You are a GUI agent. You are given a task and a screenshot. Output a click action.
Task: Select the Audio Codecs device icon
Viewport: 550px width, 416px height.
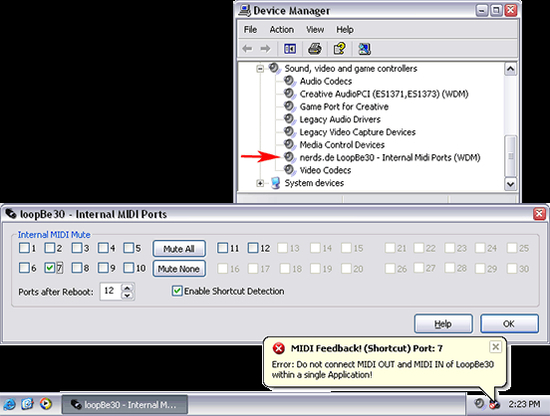[289, 81]
